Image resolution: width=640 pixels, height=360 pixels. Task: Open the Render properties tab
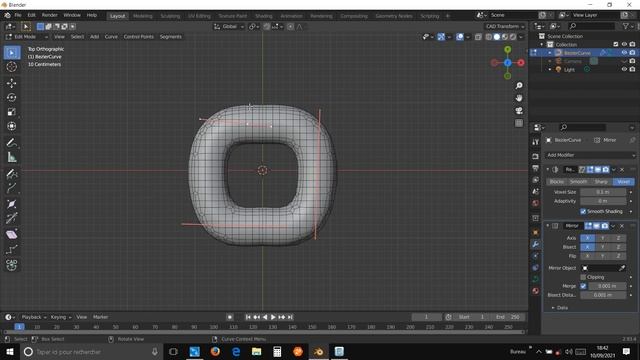coord(536,156)
